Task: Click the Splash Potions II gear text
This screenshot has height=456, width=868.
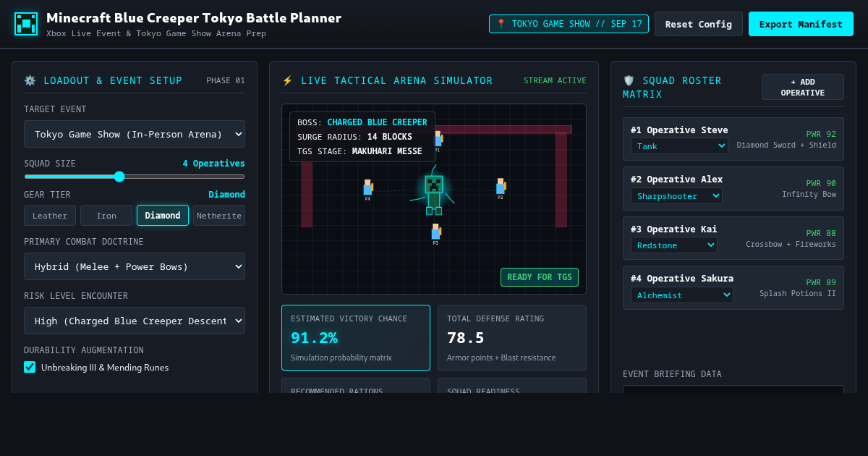Action: [798, 293]
